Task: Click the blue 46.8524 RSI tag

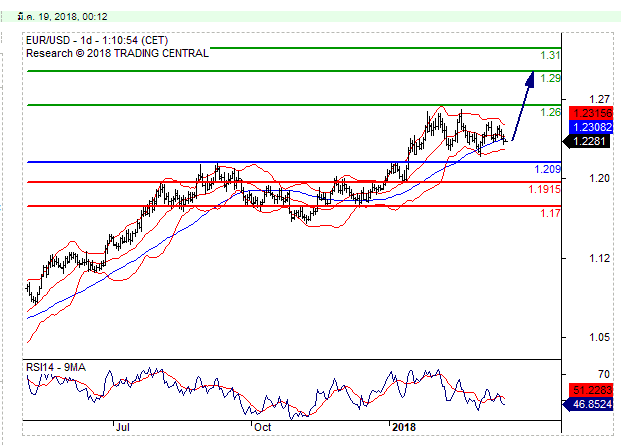Action: click(x=588, y=405)
